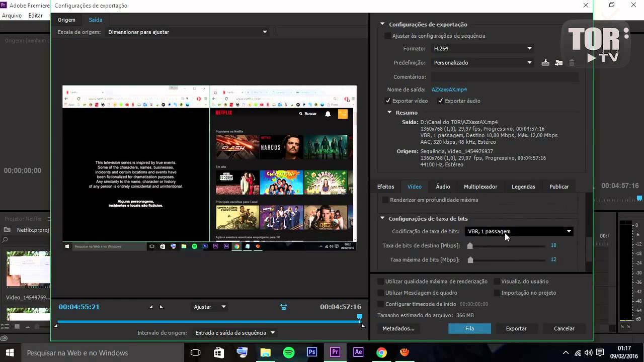This screenshot has width=644, height=362.
Task: Open the Multiplexador tab
Action: (x=480, y=187)
